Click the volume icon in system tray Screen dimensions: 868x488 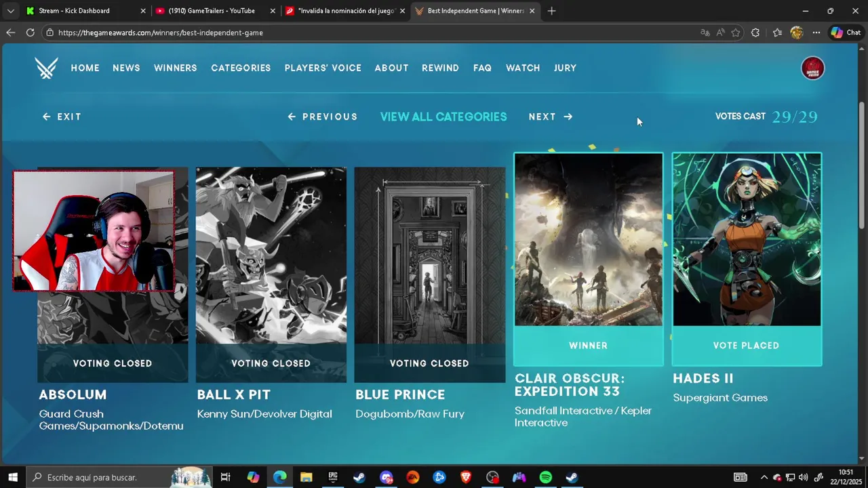[804, 477]
